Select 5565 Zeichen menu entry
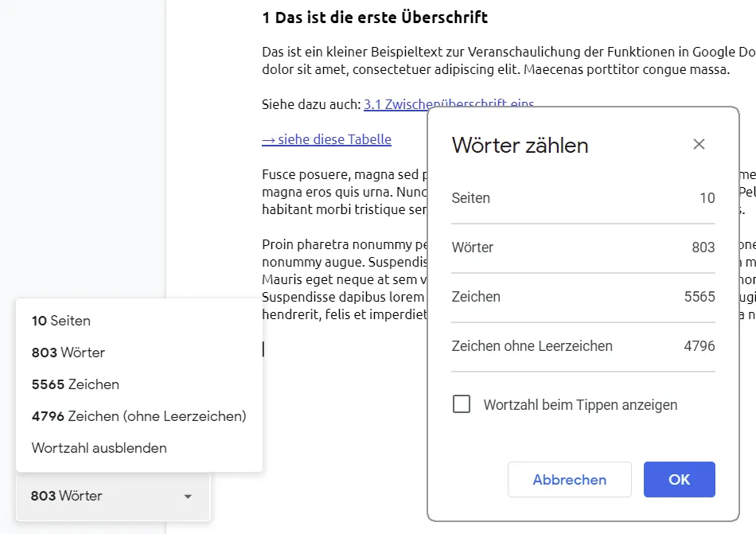The height and width of the screenshot is (534, 756). click(76, 384)
